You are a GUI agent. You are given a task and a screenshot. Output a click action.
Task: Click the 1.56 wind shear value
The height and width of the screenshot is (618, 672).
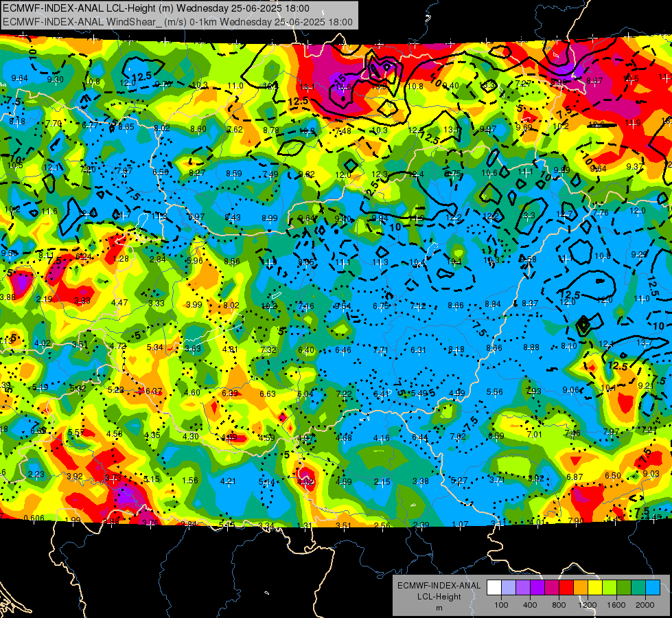(190, 481)
